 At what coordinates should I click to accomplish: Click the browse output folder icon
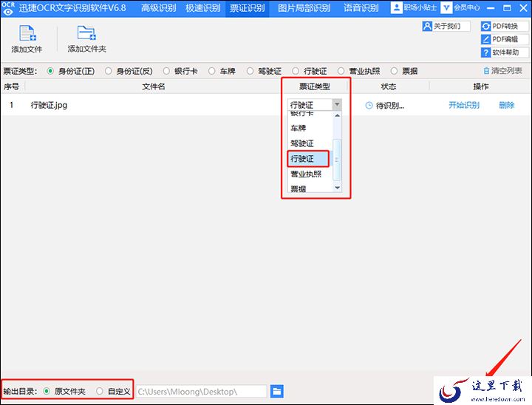pos(277,392)
